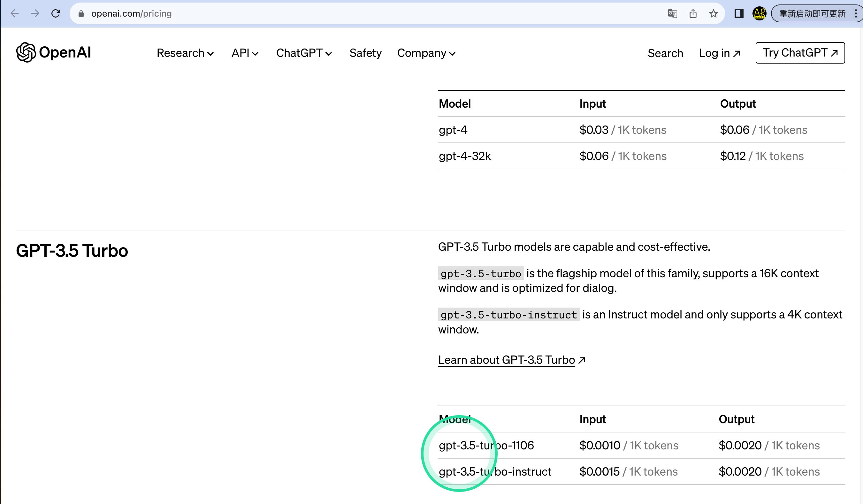Open the Search link
The height and width of the screenshot is (504, 863).
coord(665,53)
